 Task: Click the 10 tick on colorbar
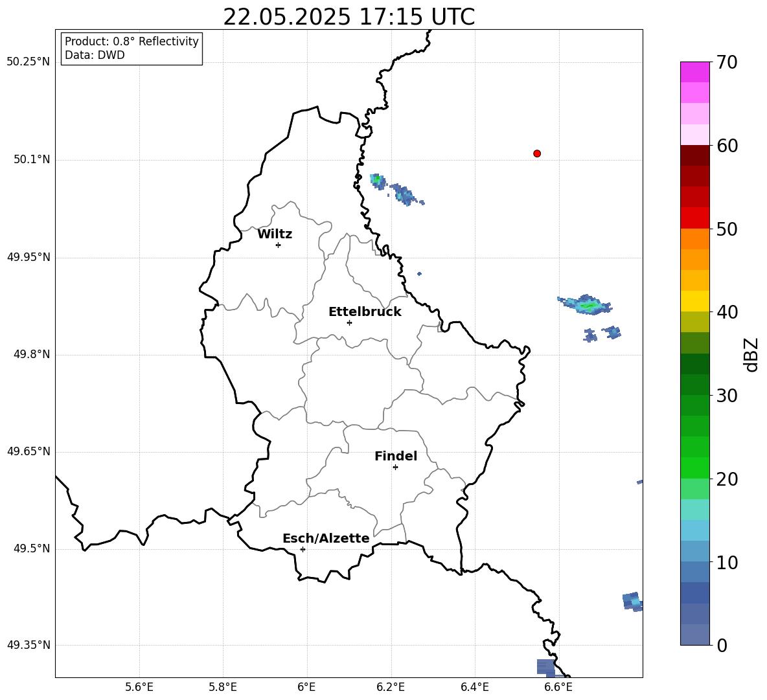click(x=727, y=562)
